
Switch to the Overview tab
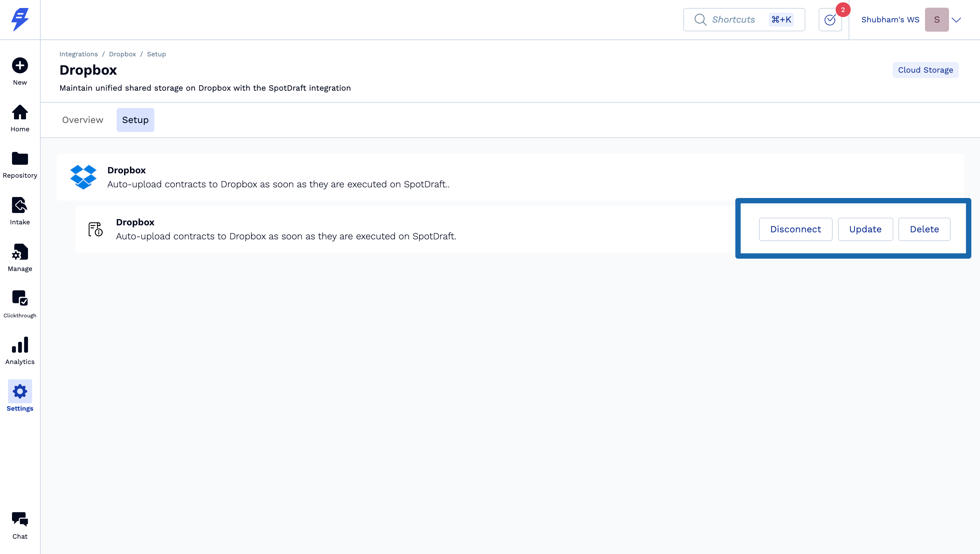coord(83,120)
